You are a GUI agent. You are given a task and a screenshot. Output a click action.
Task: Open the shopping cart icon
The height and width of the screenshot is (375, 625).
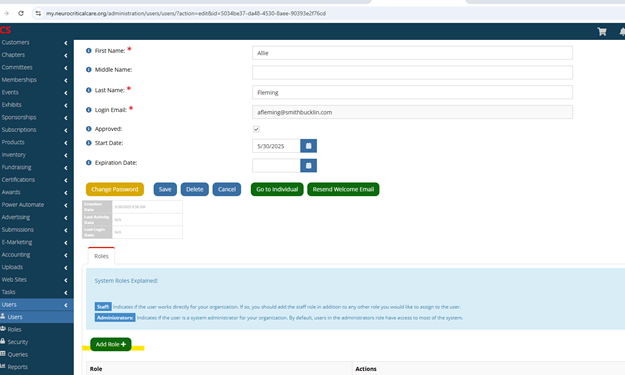click(602, 31)
